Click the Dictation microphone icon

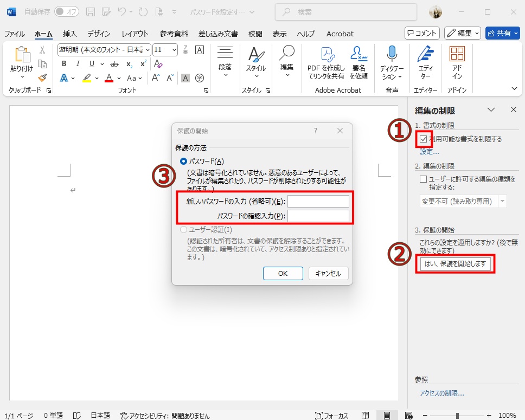[391, 54]
